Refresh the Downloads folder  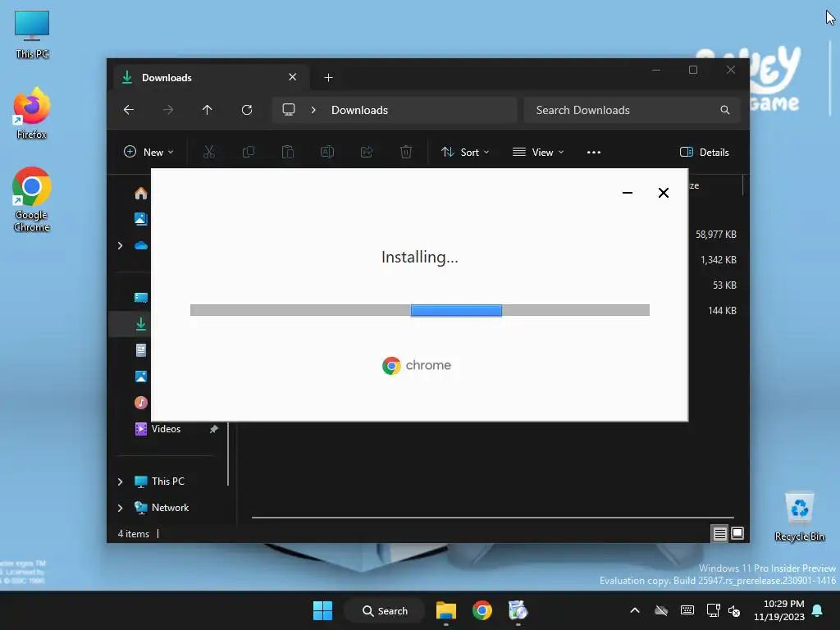click(x=247, y=110)
